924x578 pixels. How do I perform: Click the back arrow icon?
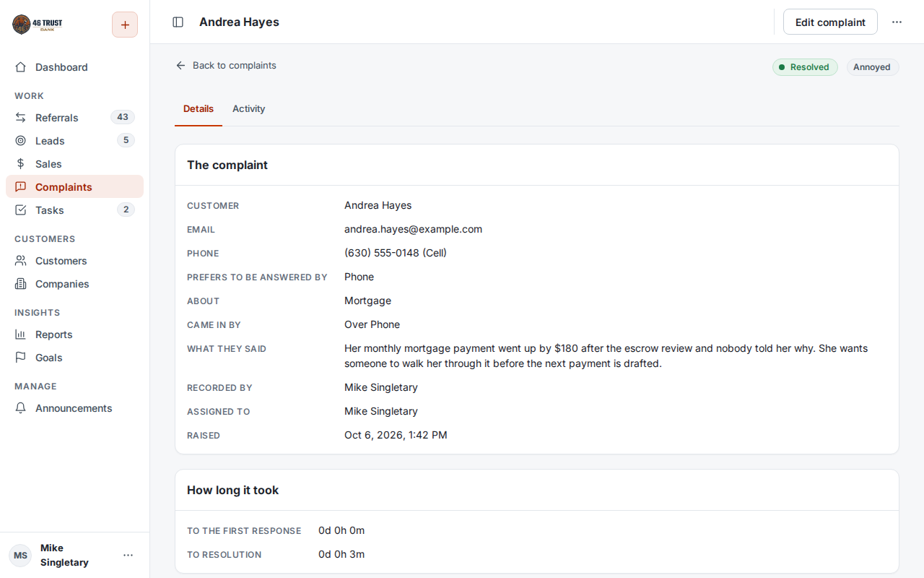click(x=180, y=66)
